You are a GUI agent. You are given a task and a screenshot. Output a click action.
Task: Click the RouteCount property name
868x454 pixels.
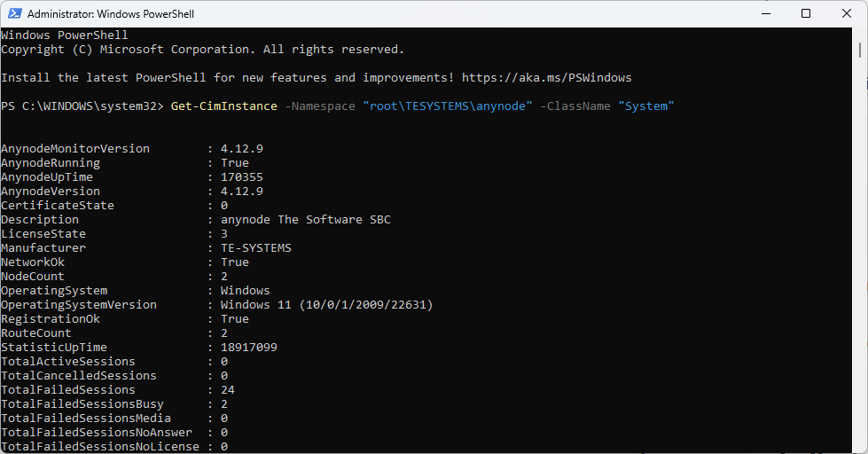point(36,333)
